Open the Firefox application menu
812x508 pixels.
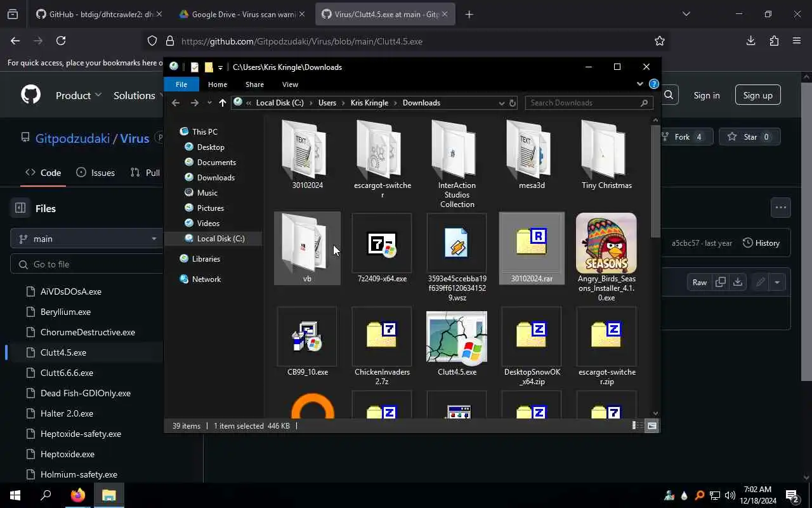click(797, 41)
